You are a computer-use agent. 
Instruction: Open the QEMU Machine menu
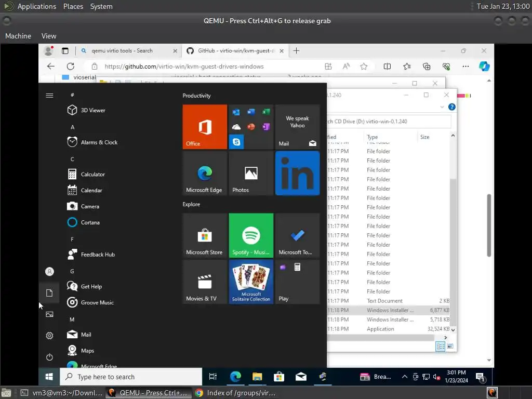pyautogui.click(x=18, y=36)
